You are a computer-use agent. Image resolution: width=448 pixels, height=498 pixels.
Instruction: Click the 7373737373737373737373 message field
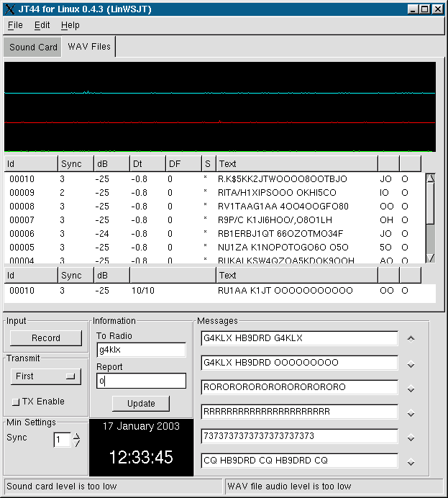click(299, 436)
